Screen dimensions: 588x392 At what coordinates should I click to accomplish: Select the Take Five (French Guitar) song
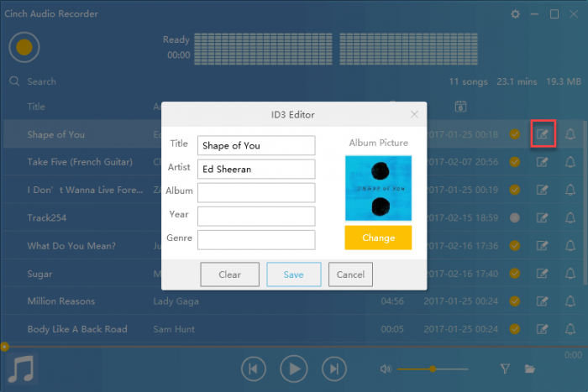click(80, 162)
